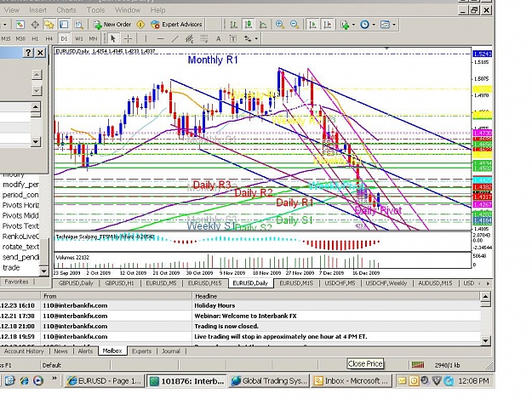Select the Trendline tool

click(175, 38)
